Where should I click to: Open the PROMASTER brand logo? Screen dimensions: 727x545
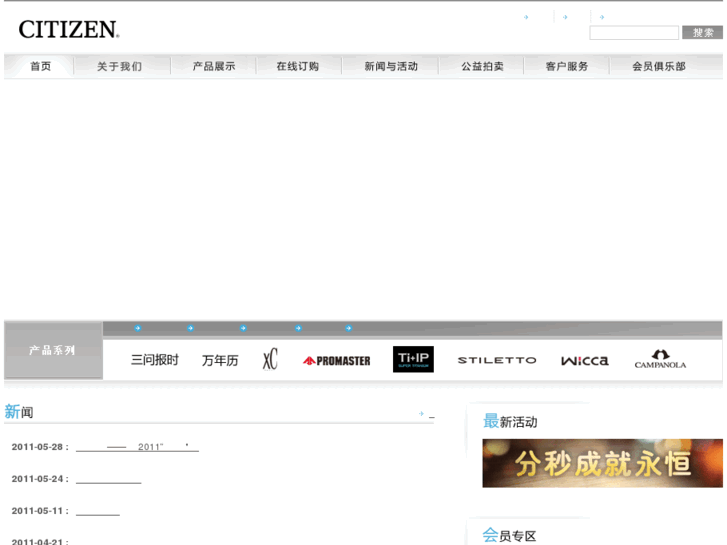337,361
